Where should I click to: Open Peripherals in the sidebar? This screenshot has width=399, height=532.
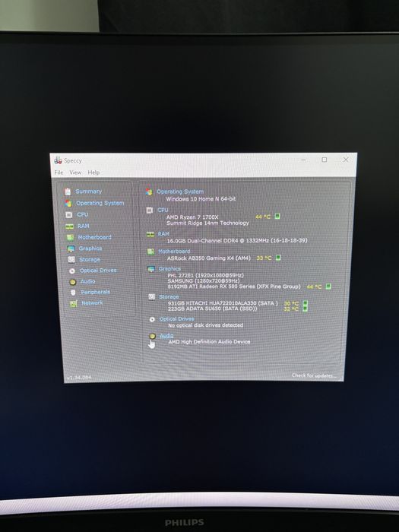[95, 292]
